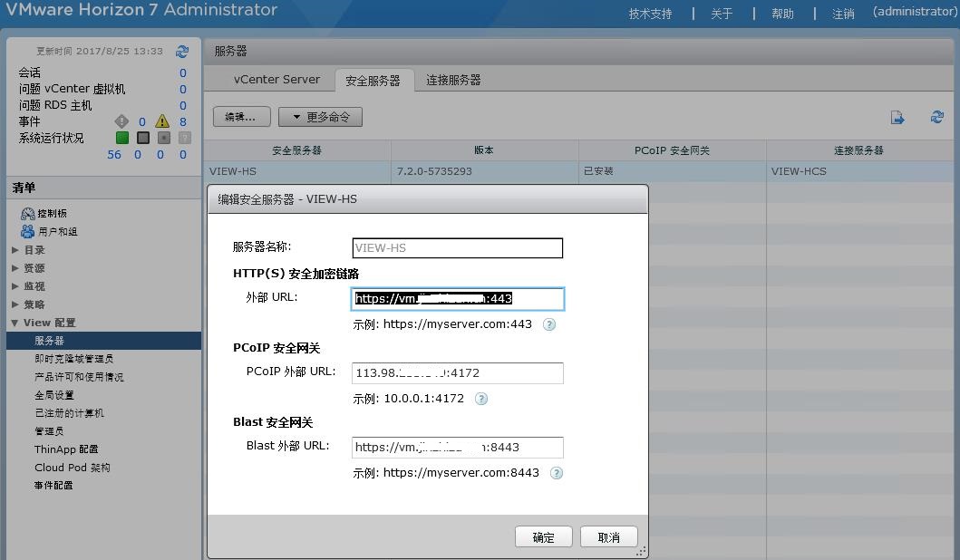
Task: Select the 安全服务器 (Security Servers) tab
Action: pyautogui.click(x=373, y=81)
